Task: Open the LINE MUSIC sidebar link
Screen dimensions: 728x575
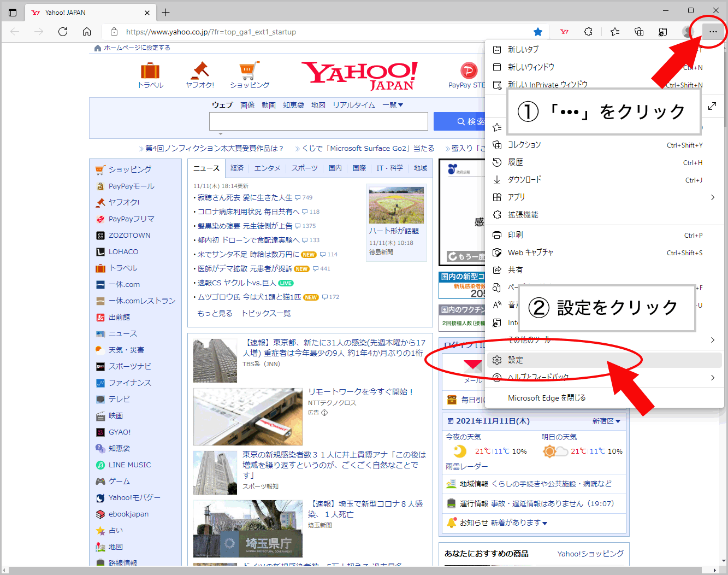Action: click(x=129, y=465)
